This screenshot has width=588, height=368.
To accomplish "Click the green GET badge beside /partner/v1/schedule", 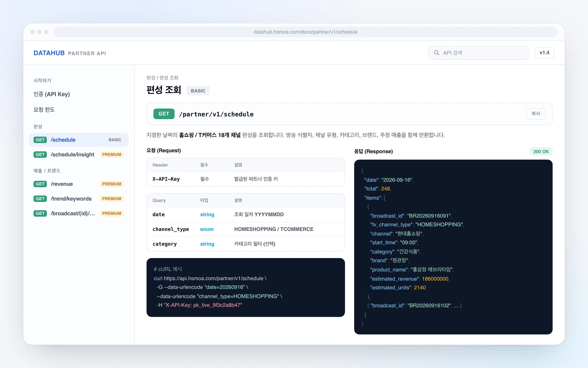I will pos(164,114).
